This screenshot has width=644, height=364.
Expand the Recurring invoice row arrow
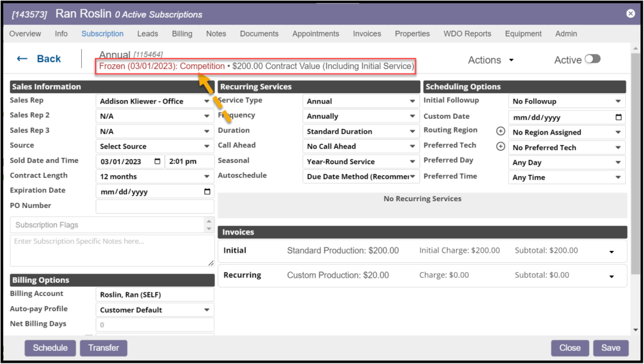612,277
